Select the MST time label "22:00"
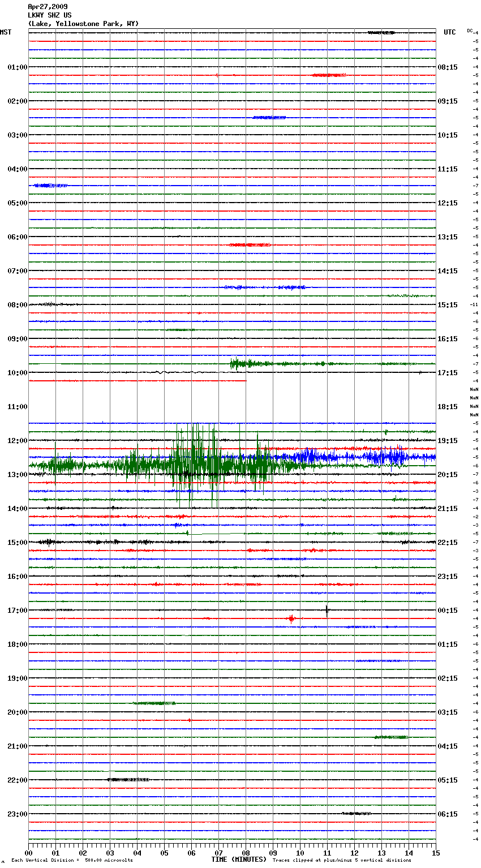Screen dimensions: 481x868 click(18, 780)
